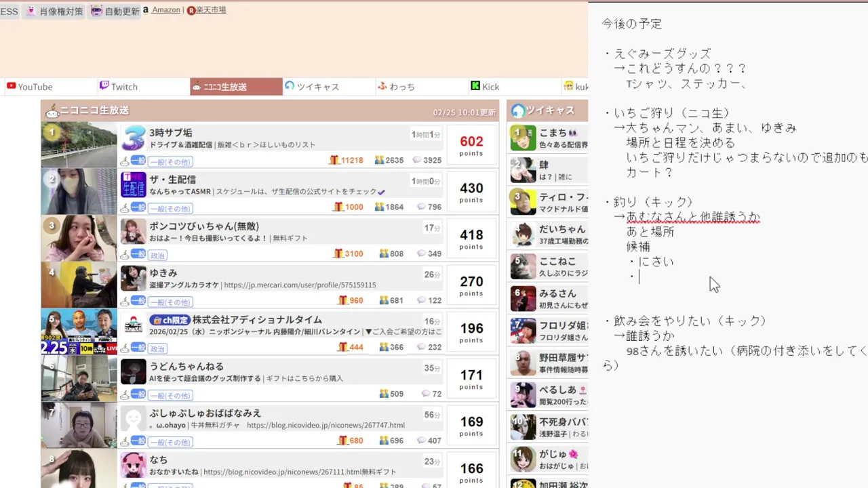Open みるさん avatar in ツイキャス list
This screenshot has height=488, width=868.
pos(523,299)
